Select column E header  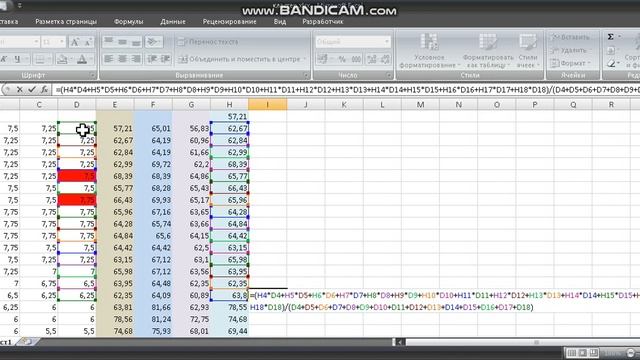[115, 105]
